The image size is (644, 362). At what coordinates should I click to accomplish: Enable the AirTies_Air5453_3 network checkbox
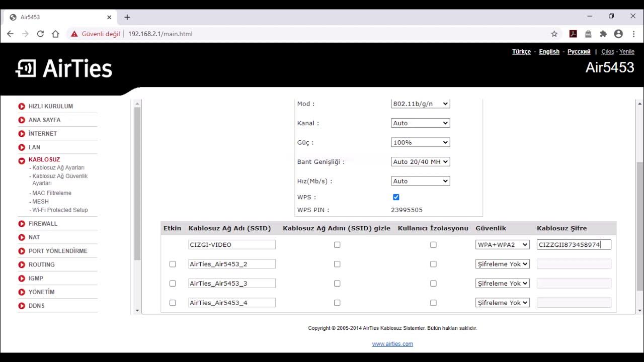click(173, 284)
